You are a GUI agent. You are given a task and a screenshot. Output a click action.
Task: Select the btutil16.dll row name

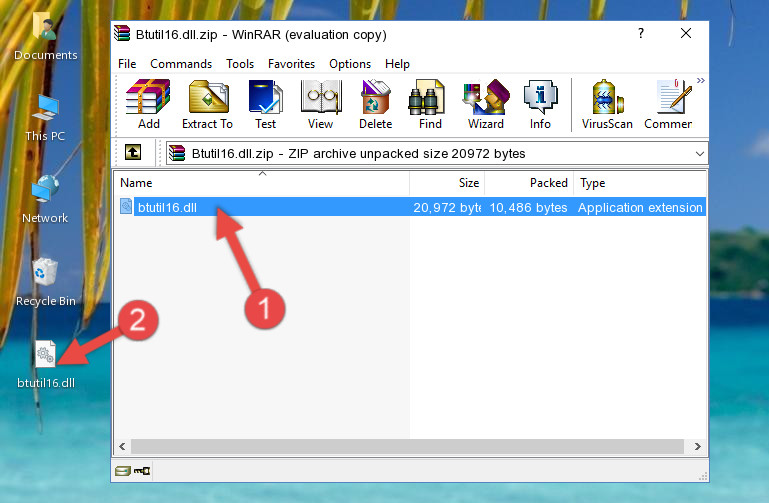pos(167,207)
